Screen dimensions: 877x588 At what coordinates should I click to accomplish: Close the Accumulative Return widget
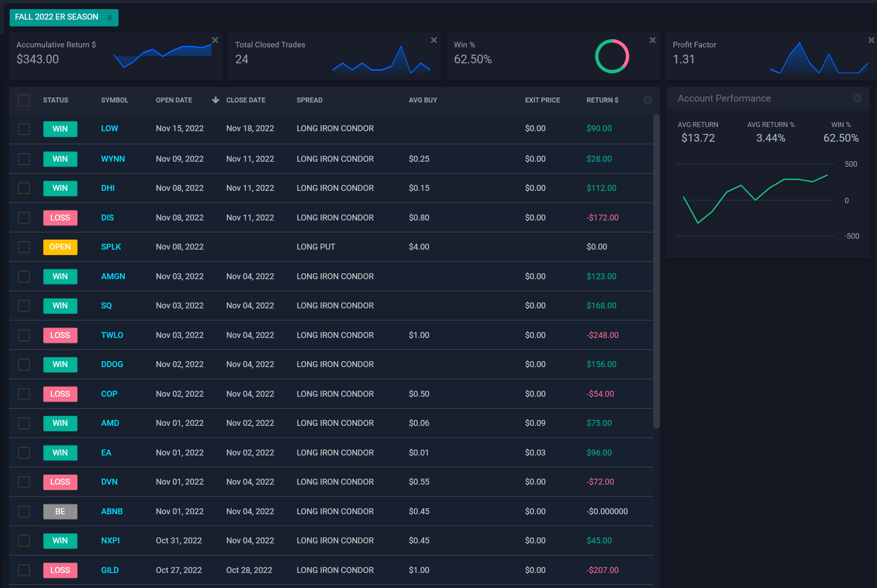(215, 40)
